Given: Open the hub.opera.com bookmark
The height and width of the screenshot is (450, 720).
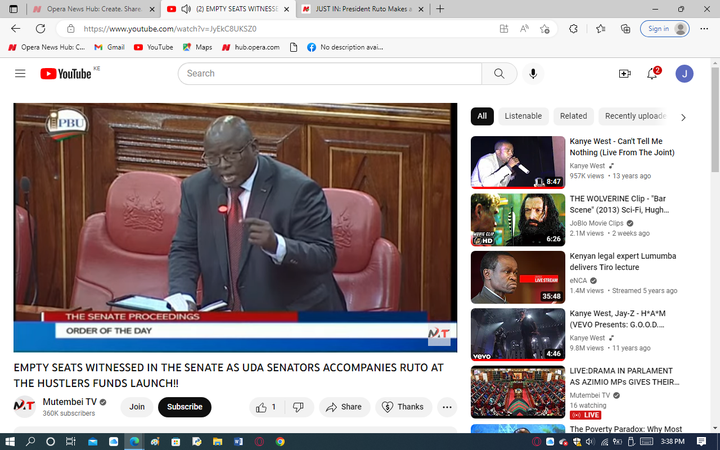Looking at the screenshot, I should (x=251, y=47).
